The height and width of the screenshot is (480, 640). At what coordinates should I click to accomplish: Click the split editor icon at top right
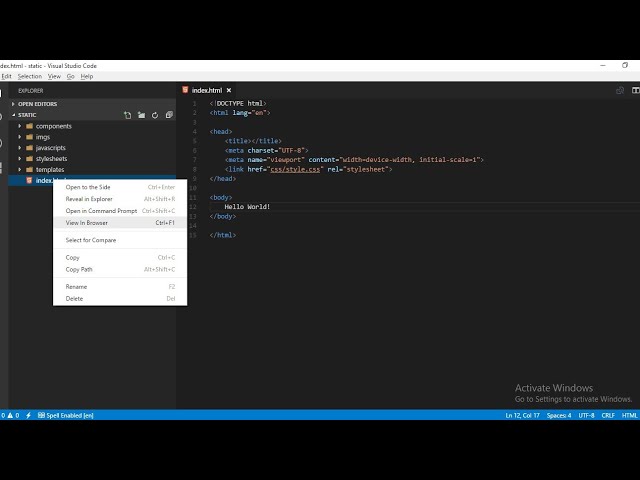(636, 90)
